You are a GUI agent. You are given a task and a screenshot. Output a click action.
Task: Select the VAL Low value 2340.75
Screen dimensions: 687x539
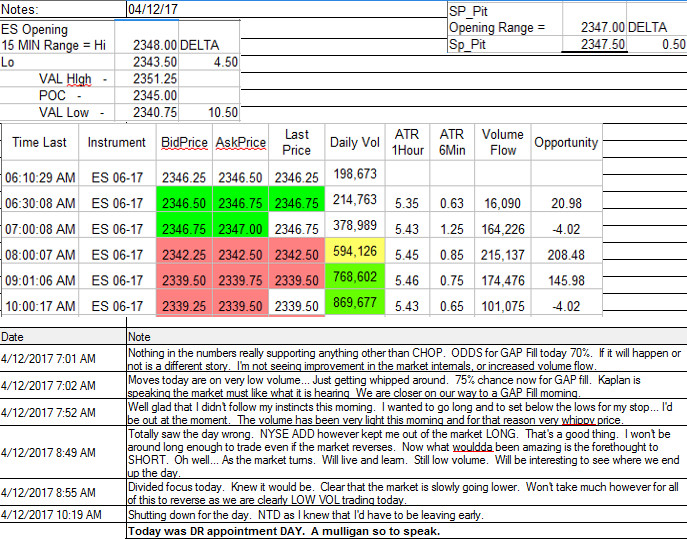[x=147, y=112]
